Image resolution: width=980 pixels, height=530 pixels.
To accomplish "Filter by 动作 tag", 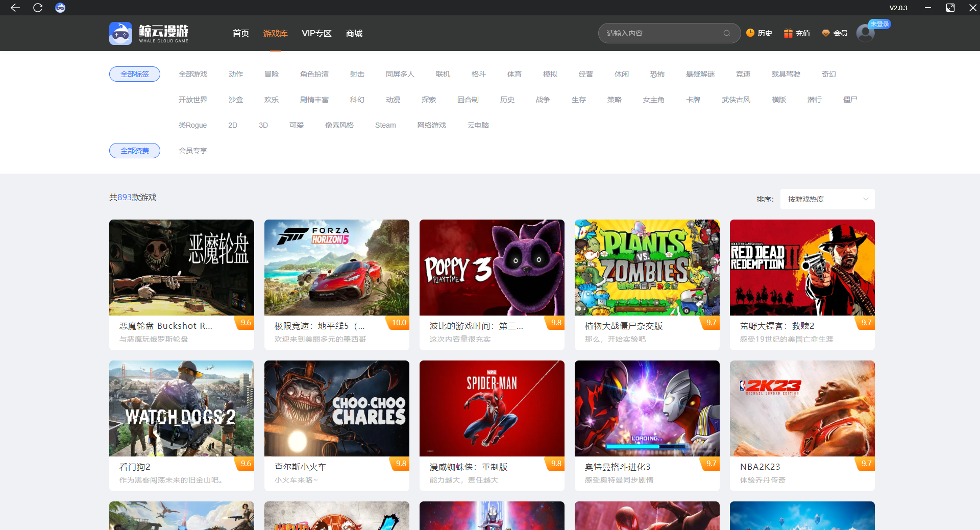I will tap(236, 74).
